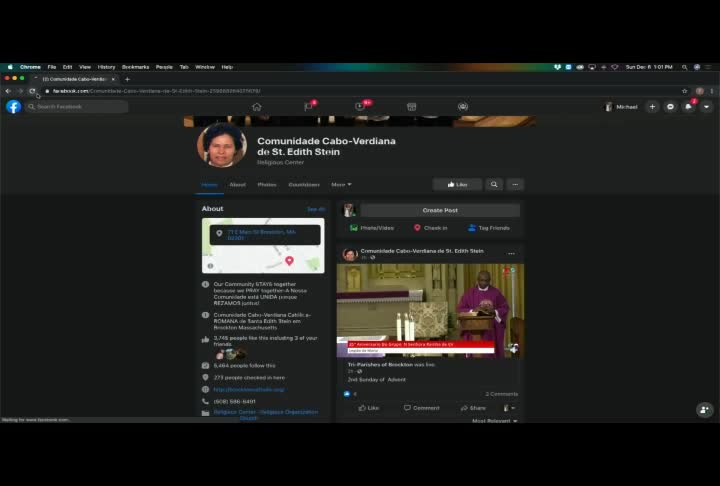Screen dimensions: 720x486
Task: Click the Check in option
Action: pyautogui.click(x=431, y=228)
